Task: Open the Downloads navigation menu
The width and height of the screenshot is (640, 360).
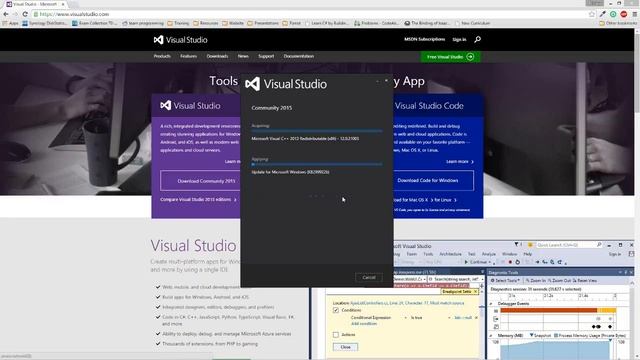Action: click(x=217, y=56)
